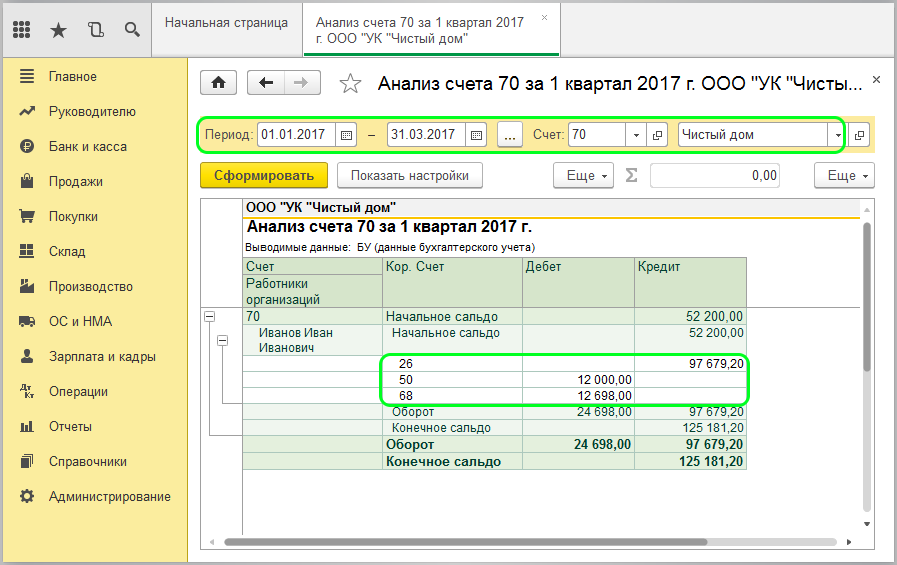Click Показать настройки button
The image size is (897, 565).
(x=410, y=176)
